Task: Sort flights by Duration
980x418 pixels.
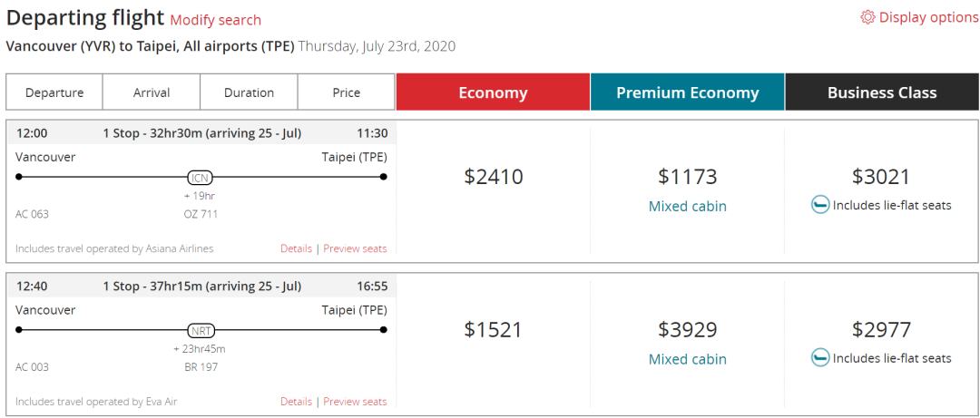Action: coord(249,92)
